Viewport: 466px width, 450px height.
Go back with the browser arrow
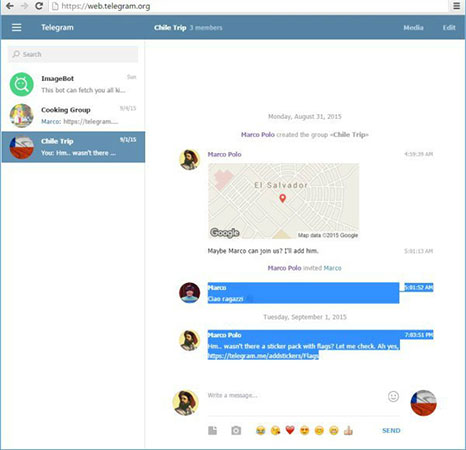coord(10,6)
